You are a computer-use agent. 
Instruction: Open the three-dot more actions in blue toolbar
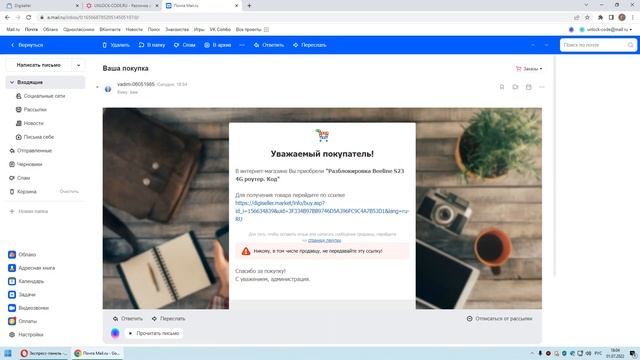tap(242, 45)
